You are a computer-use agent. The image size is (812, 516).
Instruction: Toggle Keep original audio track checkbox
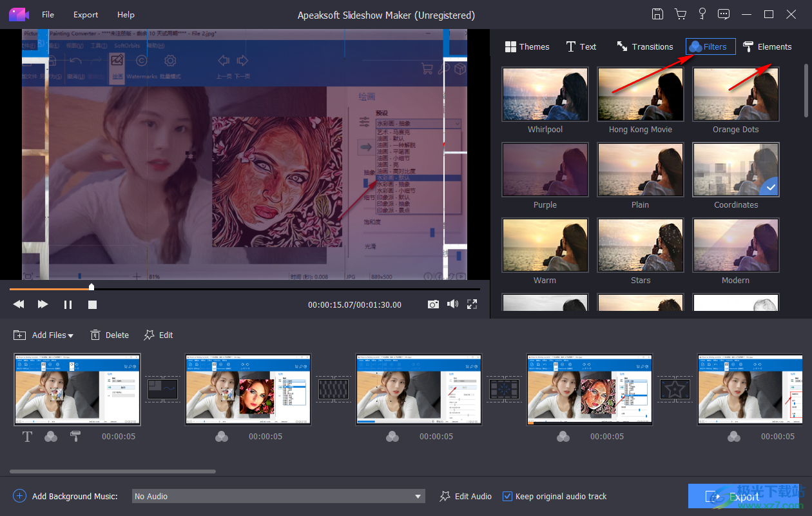click(x=507, y=496)
